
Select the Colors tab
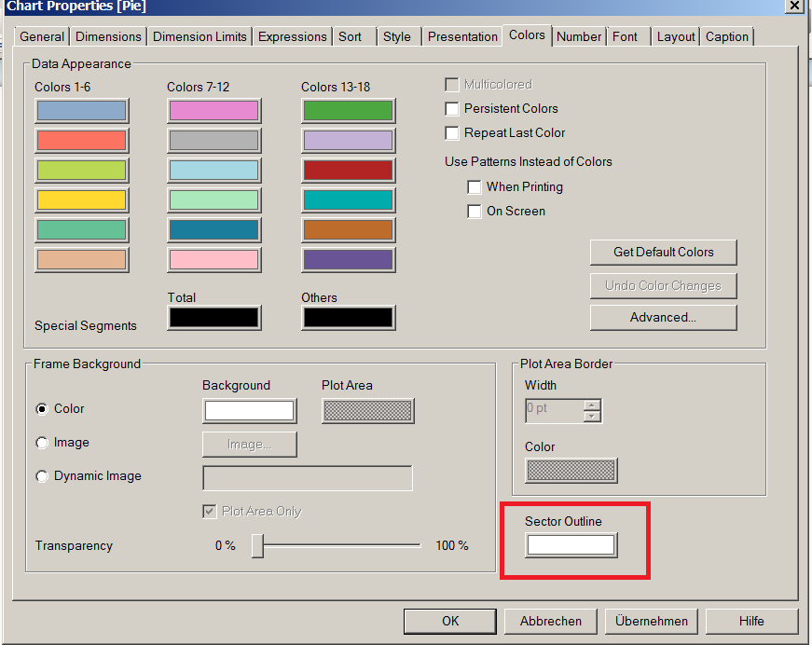pyautogui.click(x=527, y=35)
